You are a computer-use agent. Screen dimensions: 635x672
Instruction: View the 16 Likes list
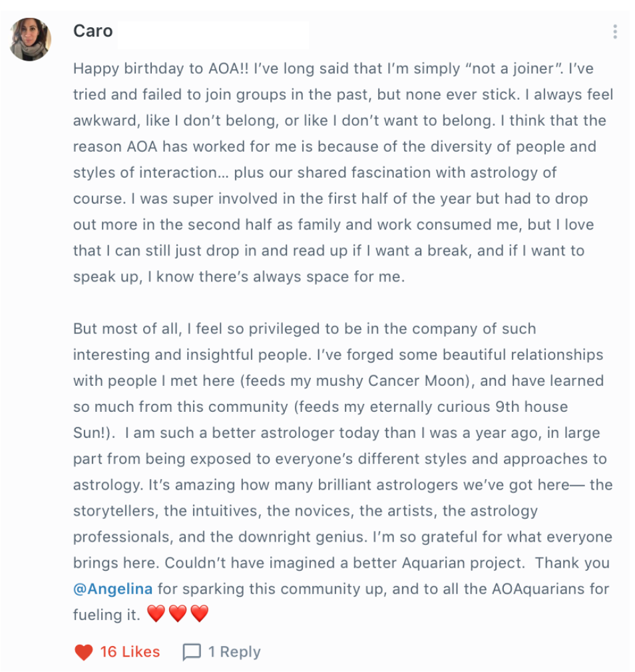130,652
